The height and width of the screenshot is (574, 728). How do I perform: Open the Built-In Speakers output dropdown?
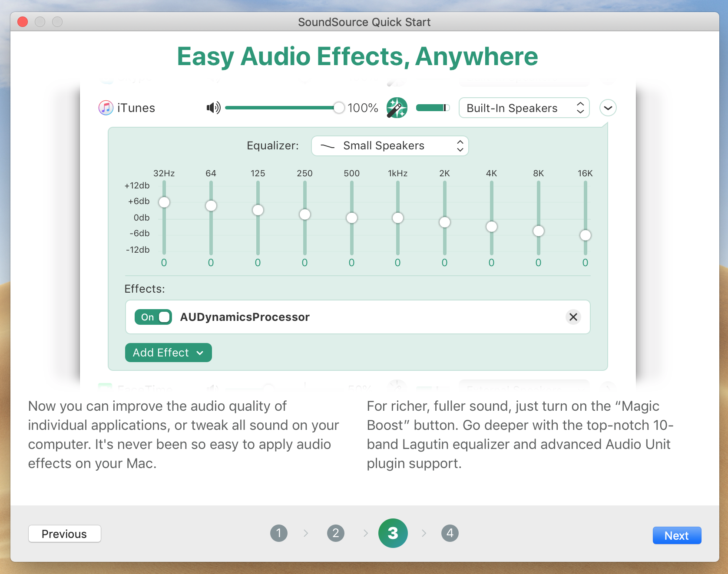click(x=524, y=108)
